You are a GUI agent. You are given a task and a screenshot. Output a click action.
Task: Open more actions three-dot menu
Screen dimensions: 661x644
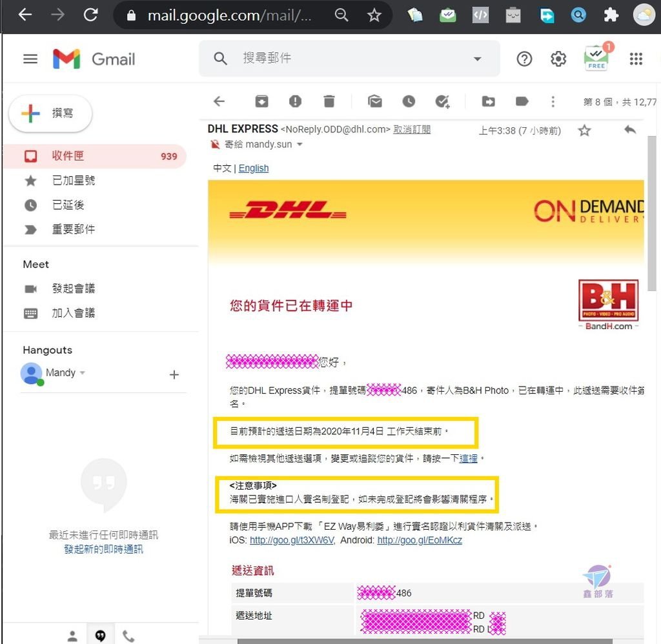(553, 101)
